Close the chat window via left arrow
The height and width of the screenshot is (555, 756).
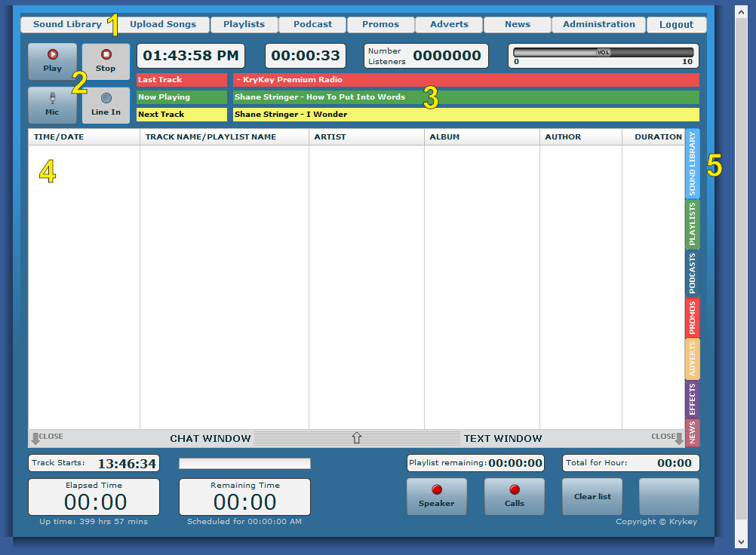click(35, 438)
